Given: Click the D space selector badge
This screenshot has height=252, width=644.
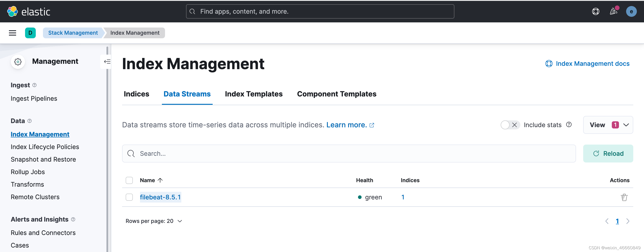Looking at the screenshot, I should pyautogui.click(x=30, y=33).
